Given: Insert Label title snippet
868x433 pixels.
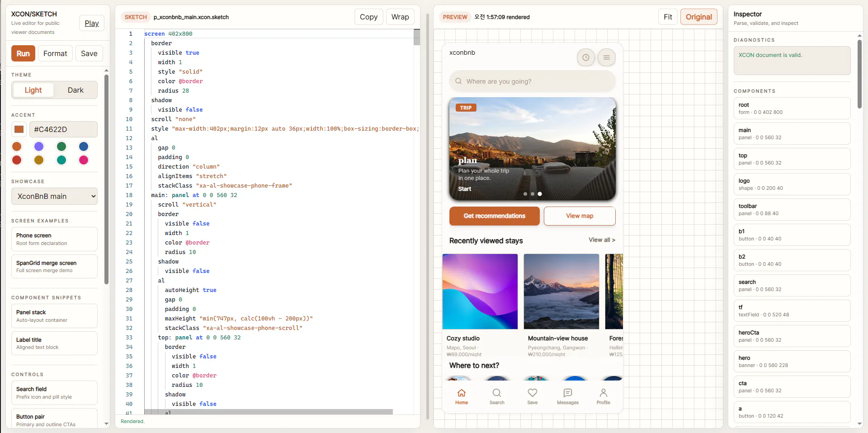Looking at the screenshot, I should [x=54, y=344].
